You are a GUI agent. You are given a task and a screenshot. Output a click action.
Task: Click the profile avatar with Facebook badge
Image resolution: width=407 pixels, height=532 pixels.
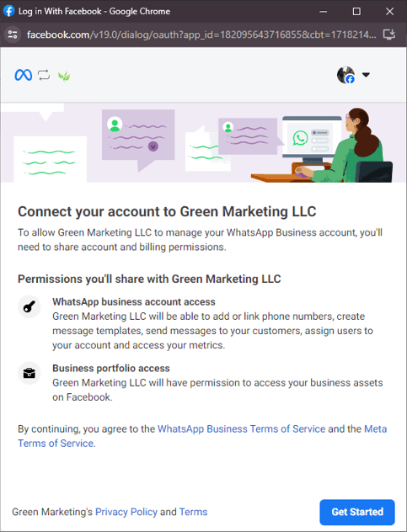(345, 75)
